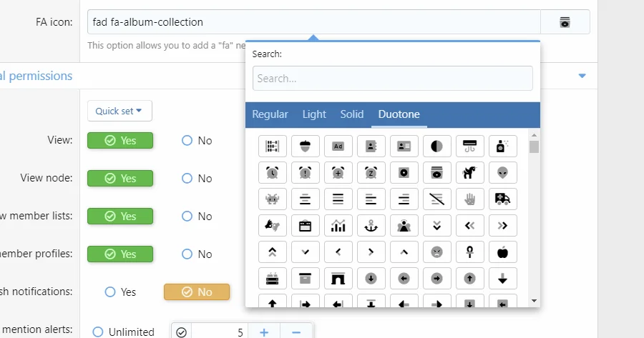Choose the angry face icon

(436, 252)
